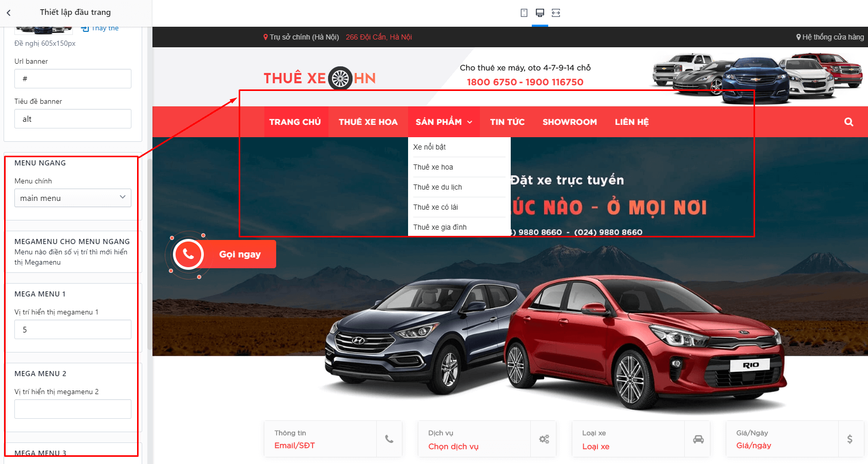This screenshot has width=868, height=464.
Task: Select Thuê xe du lịch submenu entry
Action: click(437, 187)
